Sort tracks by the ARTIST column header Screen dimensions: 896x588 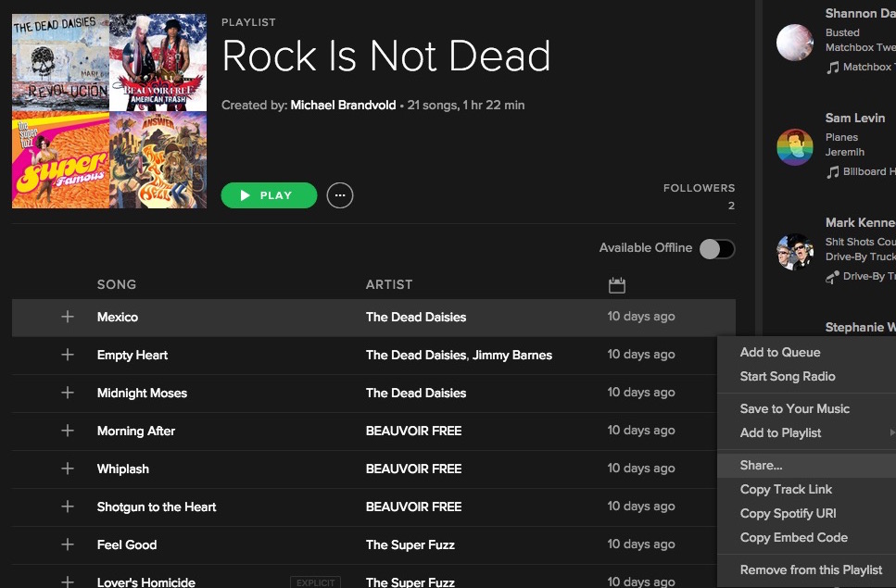(389, 284)
